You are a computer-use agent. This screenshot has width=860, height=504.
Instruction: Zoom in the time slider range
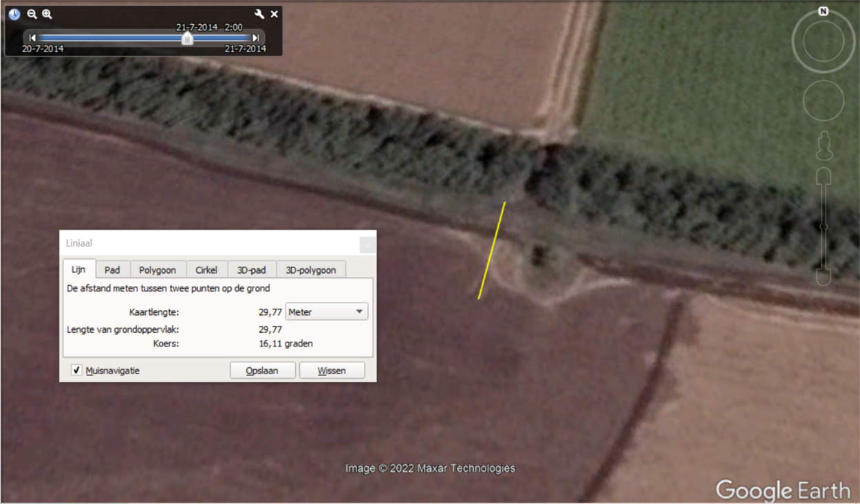[47, 14]
